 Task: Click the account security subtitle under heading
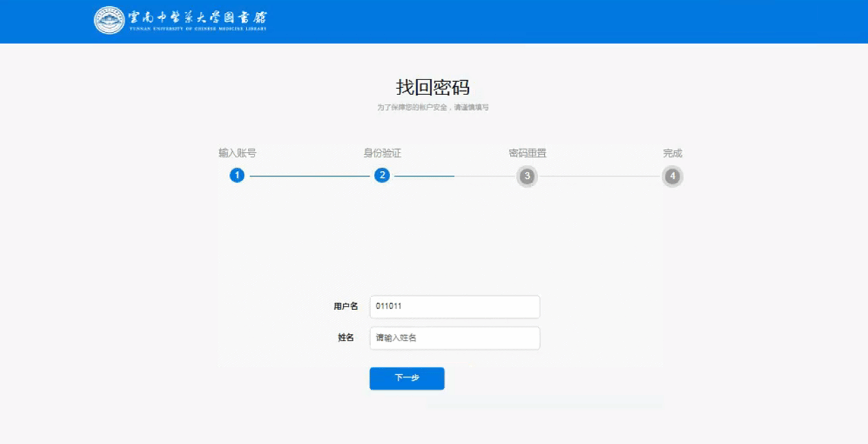click(433, 107)
